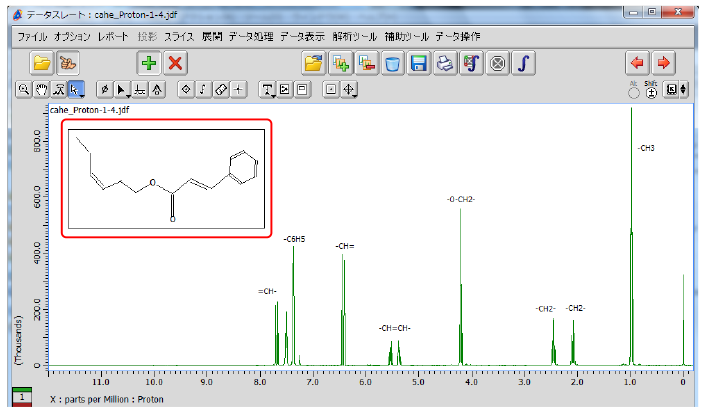
Task: Click the pointing hand icon
Action: 68,63
